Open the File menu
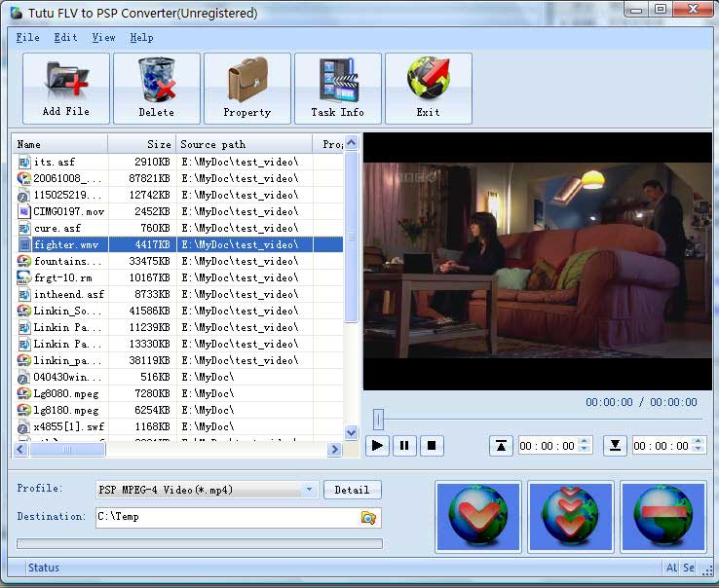This screenshot has height=588, width=719. (x=28, y=38)
